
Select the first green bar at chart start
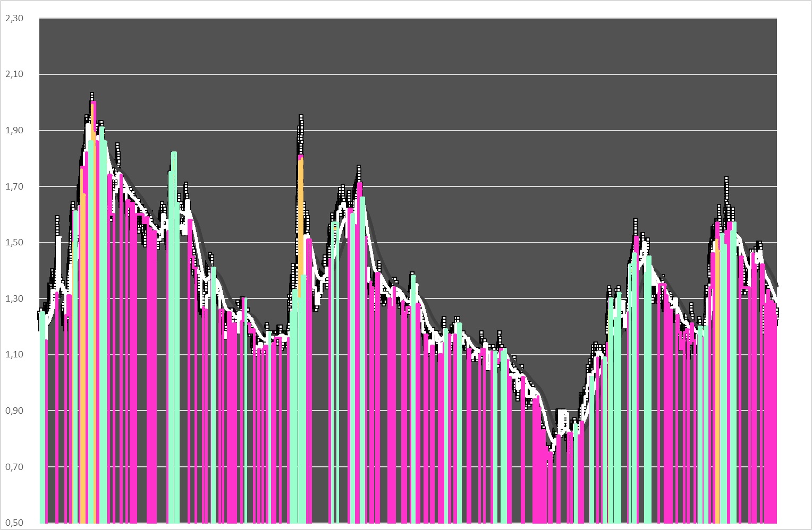click(x=43, y=417)
